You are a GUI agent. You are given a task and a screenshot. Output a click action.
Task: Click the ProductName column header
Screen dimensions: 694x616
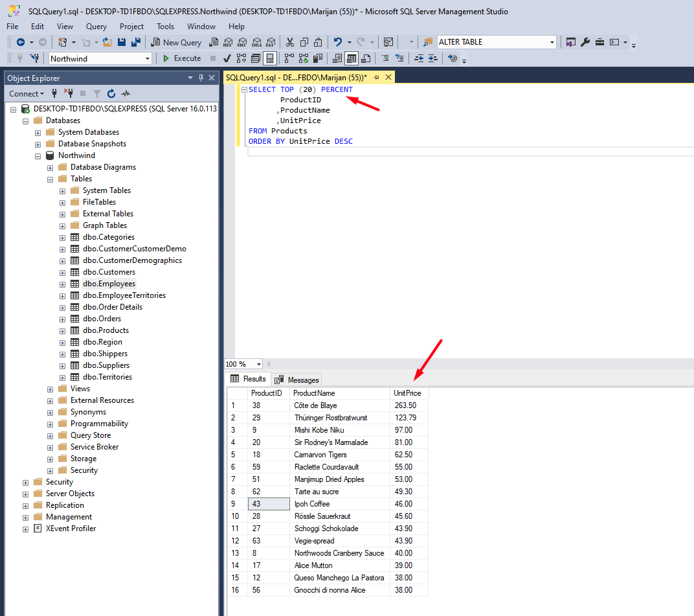point(339,393)
